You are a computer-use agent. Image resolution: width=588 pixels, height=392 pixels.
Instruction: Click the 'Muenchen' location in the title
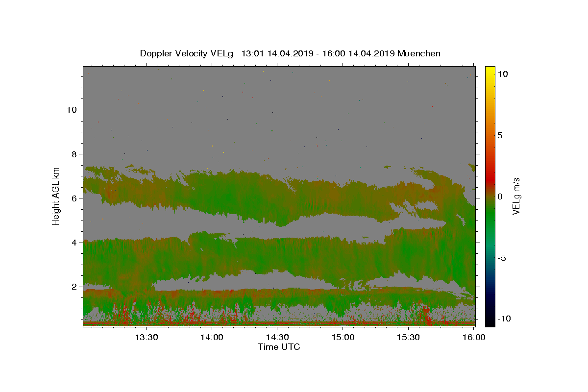(419, 53)
